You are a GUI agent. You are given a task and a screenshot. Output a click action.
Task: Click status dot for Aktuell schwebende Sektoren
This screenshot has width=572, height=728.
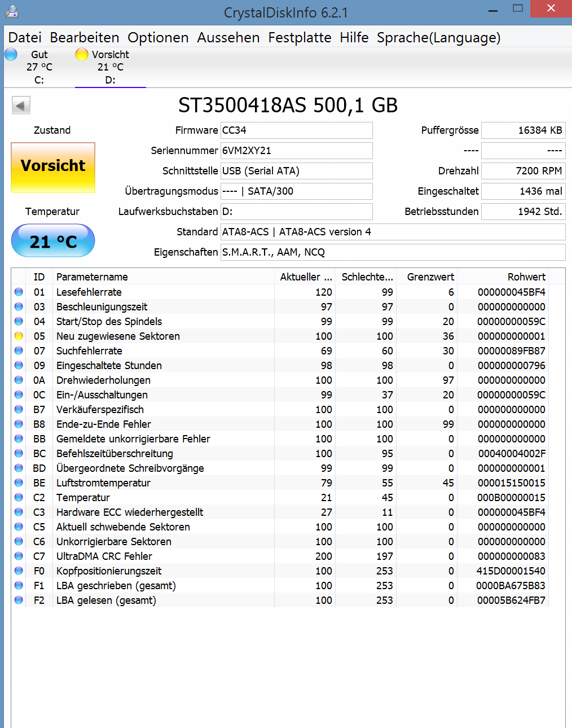point(19,527)
